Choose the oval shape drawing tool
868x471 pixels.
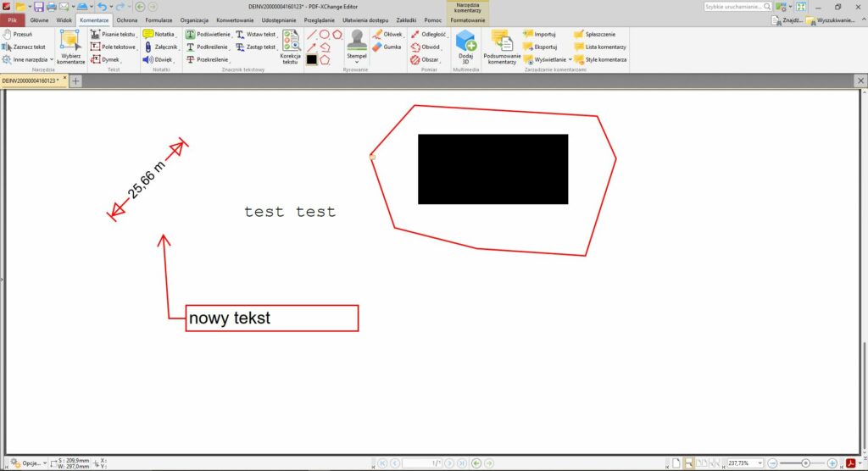[x=324, y=34]
